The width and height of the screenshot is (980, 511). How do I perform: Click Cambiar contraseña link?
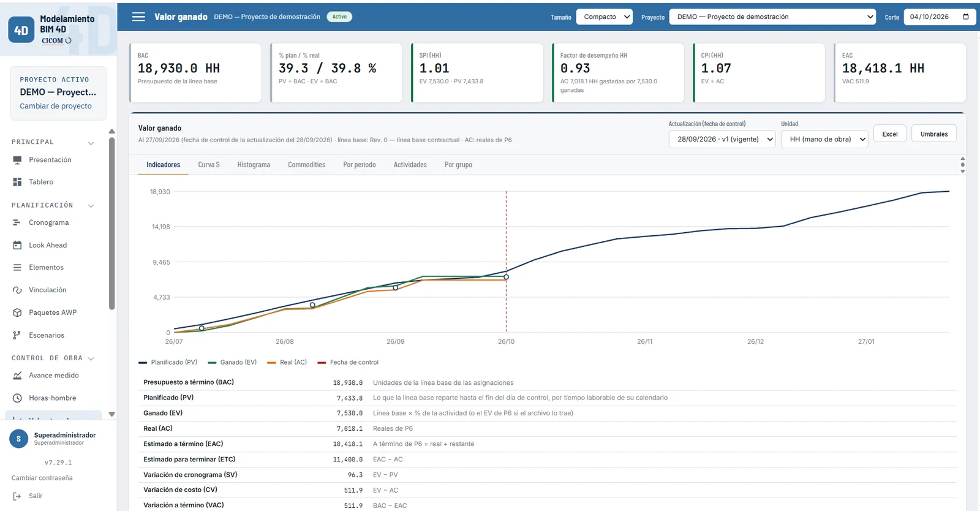(42, 478)
